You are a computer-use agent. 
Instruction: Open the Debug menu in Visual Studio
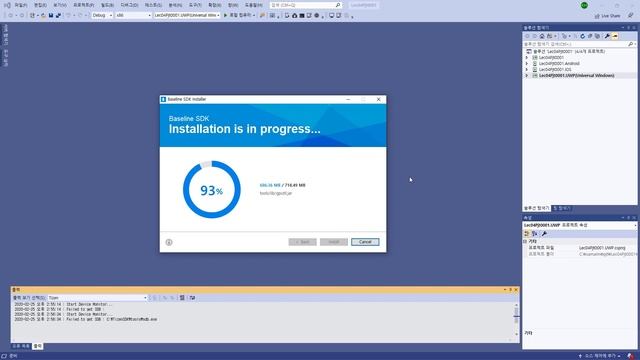pyautogui.click(x=129, y=5)
